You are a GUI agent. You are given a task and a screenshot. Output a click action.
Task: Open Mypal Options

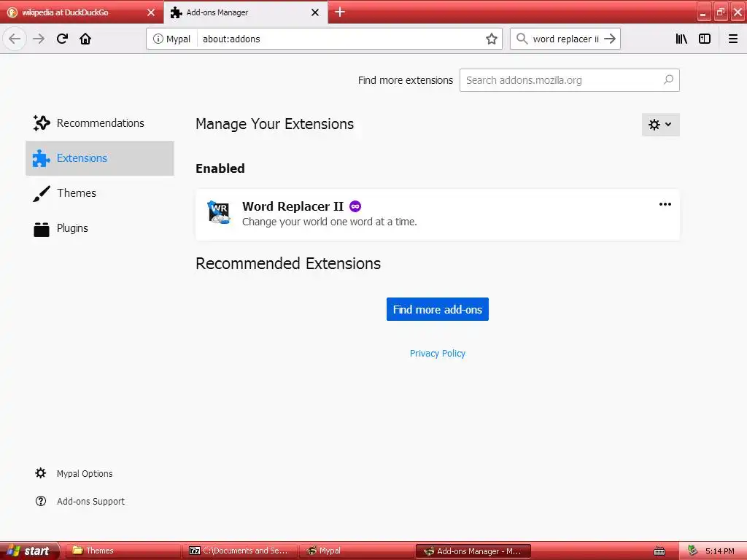point(74,473)
